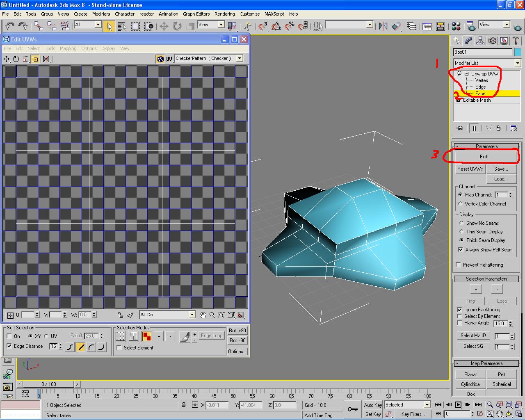Screen dimensions: 525x420
Task: Activate the Select and Move tool
Action: pyautogui.click(x=164, y=26)
